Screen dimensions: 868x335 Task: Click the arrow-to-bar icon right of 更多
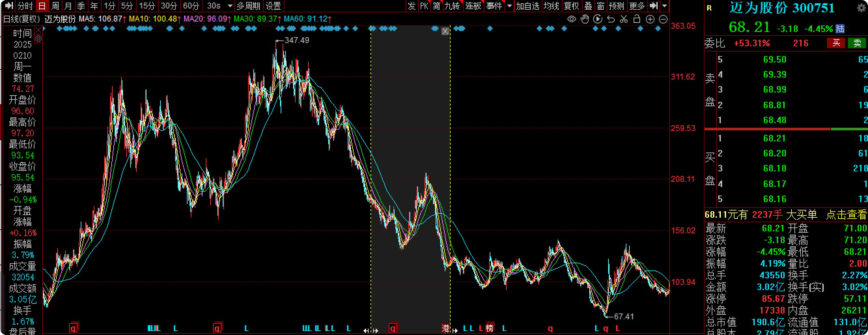pyautogui.click(x=654, y=6)
